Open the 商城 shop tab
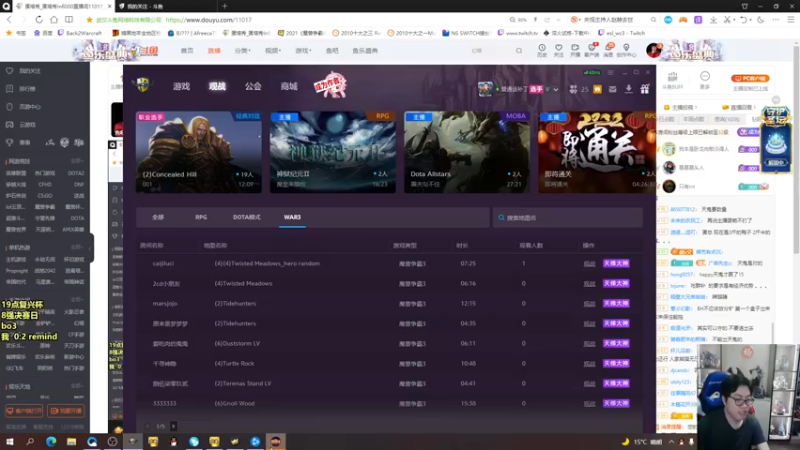This screenshot has height=450, width=800. click(x=288, y=86)
